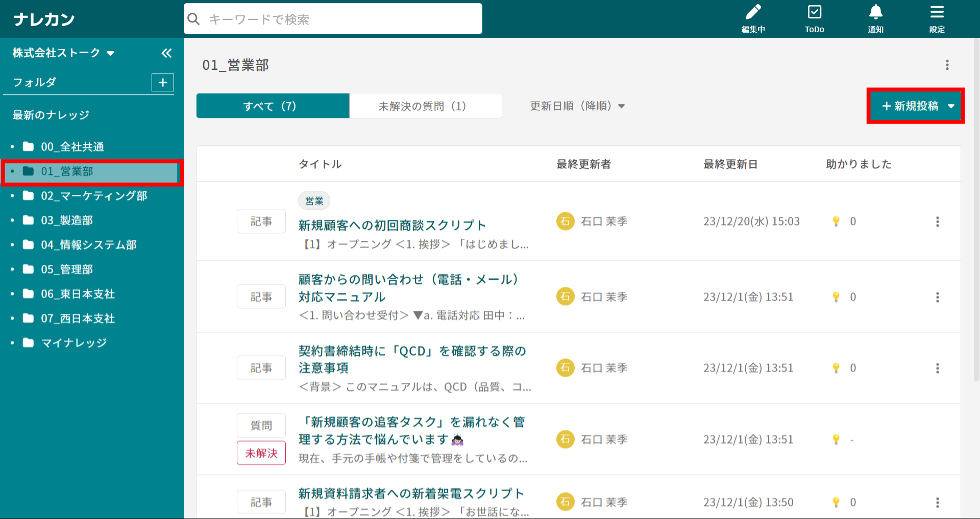Click lightbulb icon on 契約書締結時 article row
The image size is (980, 519).
tap(836, 368)
